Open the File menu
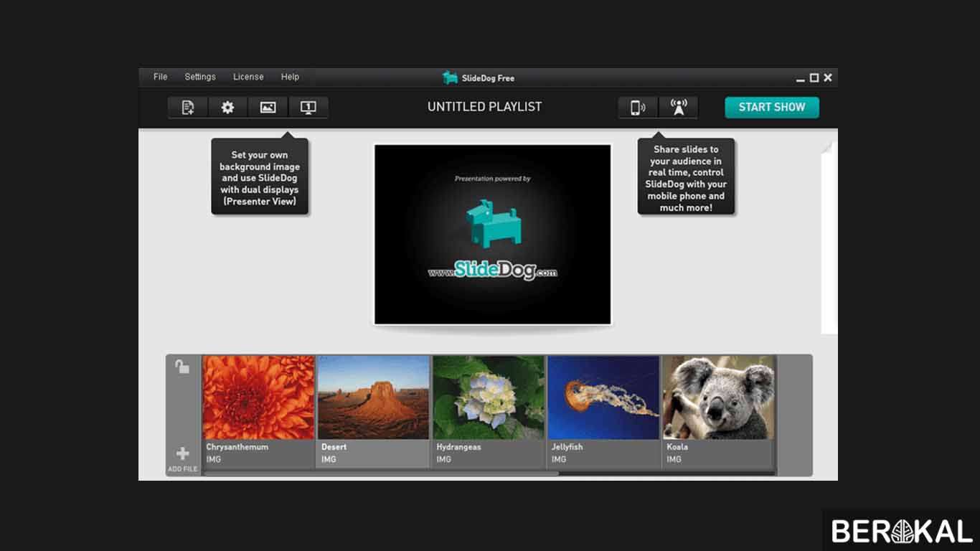This screenshot has width=980, height=551. tap(161, 77)
